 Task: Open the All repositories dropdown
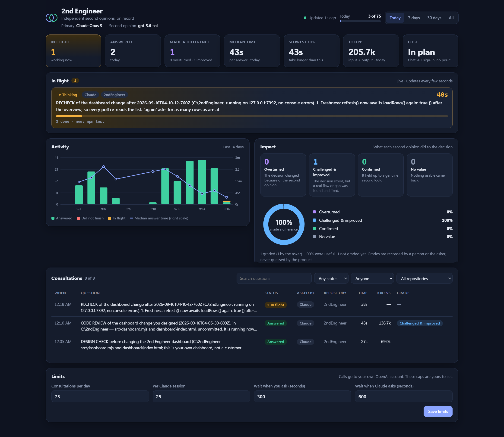tap(424, 278)
